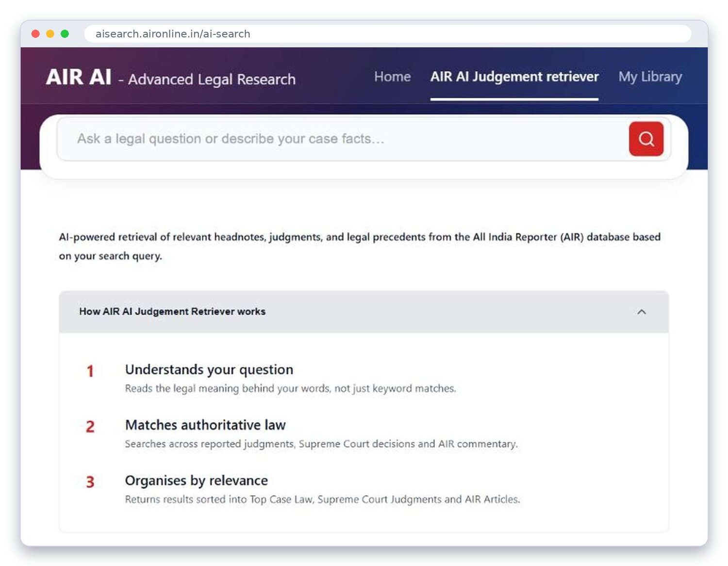Select the AIR AI Judgement retriever tab
728x566 pixels.
pos(514,77)
